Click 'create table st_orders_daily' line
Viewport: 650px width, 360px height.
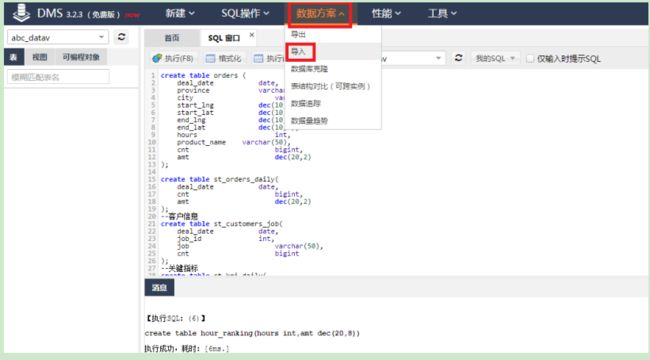click(220, 179)
